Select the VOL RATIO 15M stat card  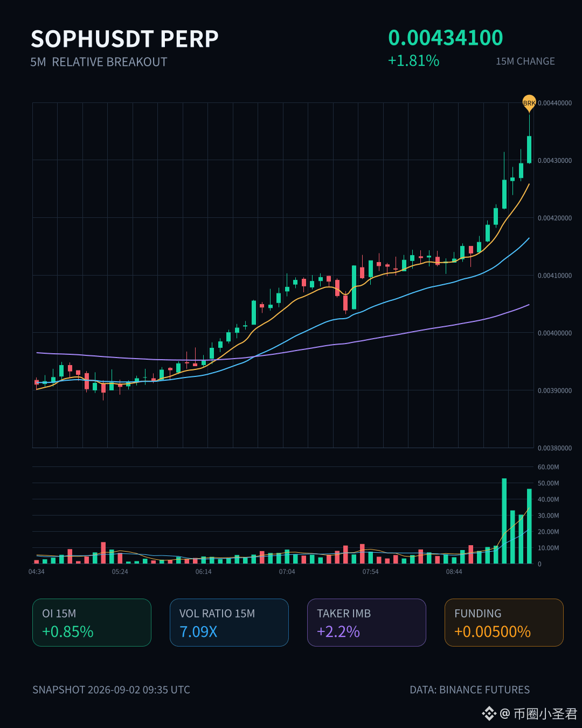pyautogui.click(x=229, y=622)
